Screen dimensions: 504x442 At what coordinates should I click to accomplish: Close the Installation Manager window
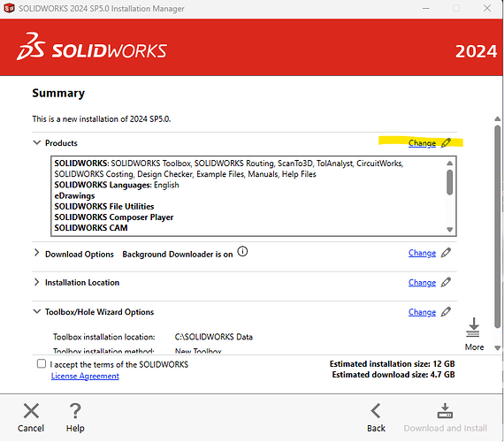tap(487, 8)
